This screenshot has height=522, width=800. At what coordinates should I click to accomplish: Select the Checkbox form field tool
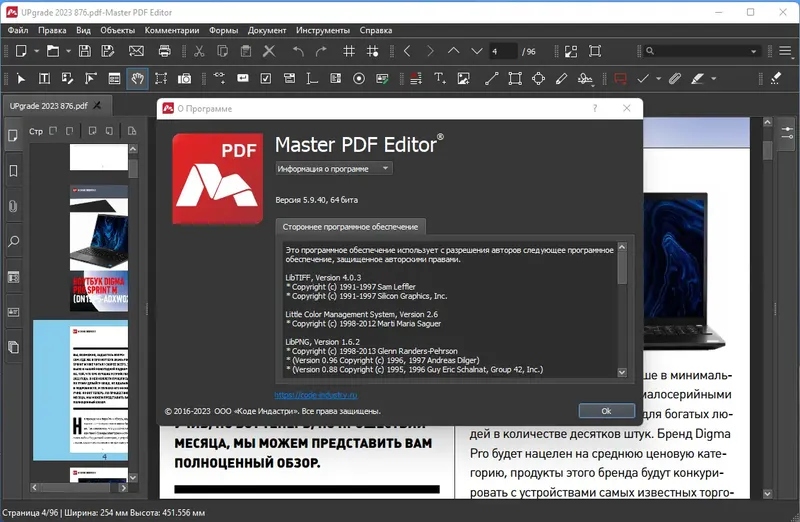[266, 79]
